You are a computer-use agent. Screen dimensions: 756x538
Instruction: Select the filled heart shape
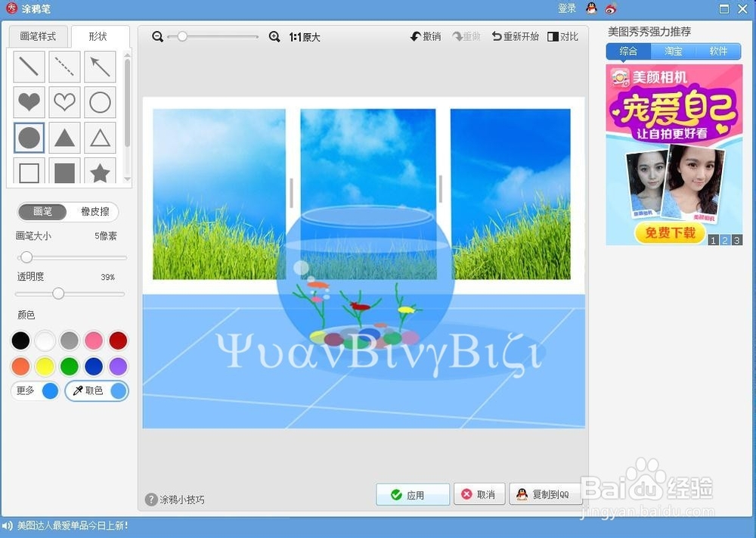point(29,102)
